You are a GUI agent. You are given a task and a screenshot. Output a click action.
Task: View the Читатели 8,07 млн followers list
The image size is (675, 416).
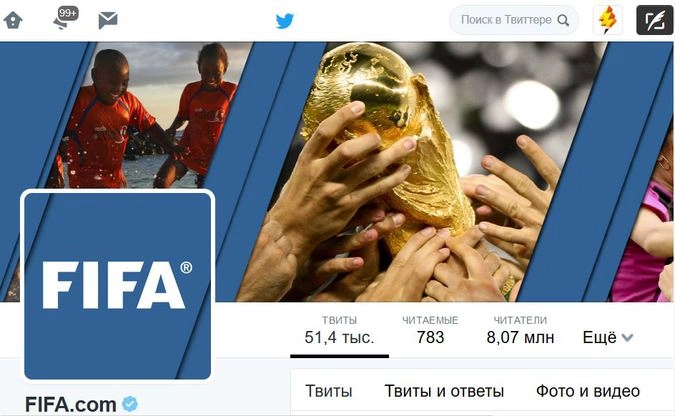tap(520, 331)
